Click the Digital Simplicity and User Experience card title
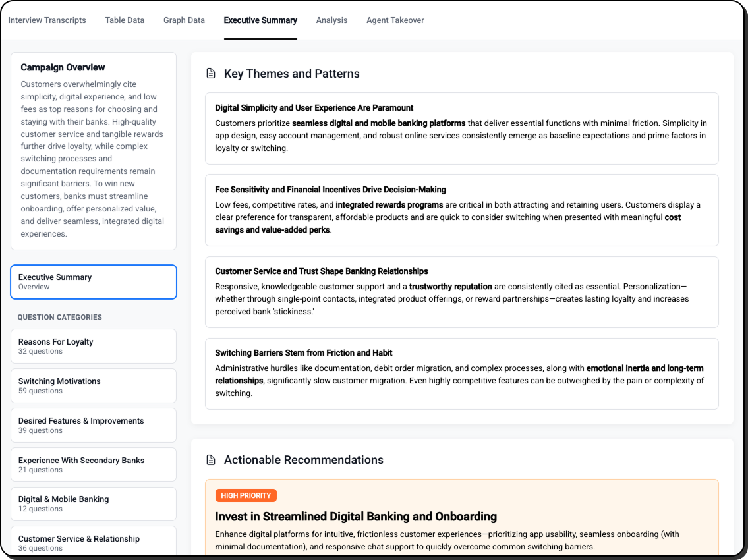748x560 pixels. click(314, 108)
